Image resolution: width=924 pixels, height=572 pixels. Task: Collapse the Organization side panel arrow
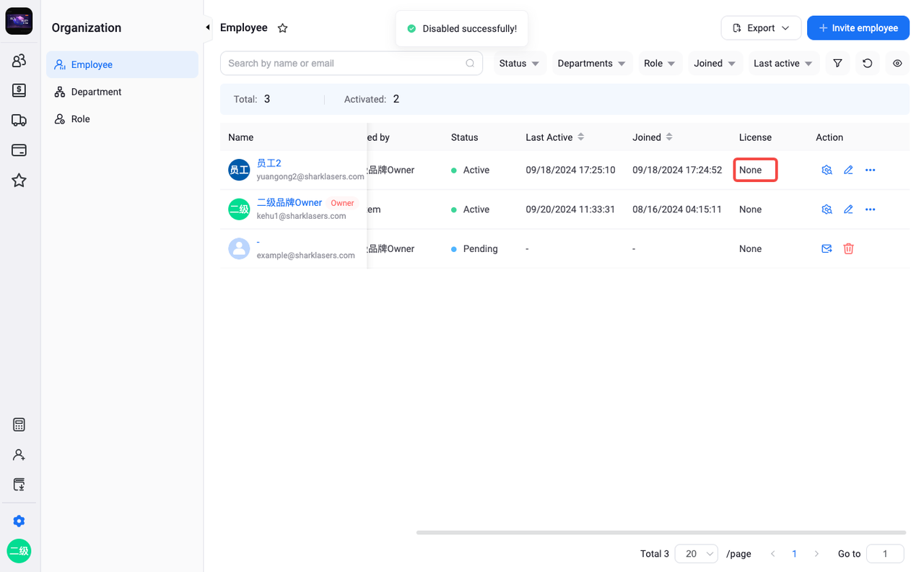point(207,27)
